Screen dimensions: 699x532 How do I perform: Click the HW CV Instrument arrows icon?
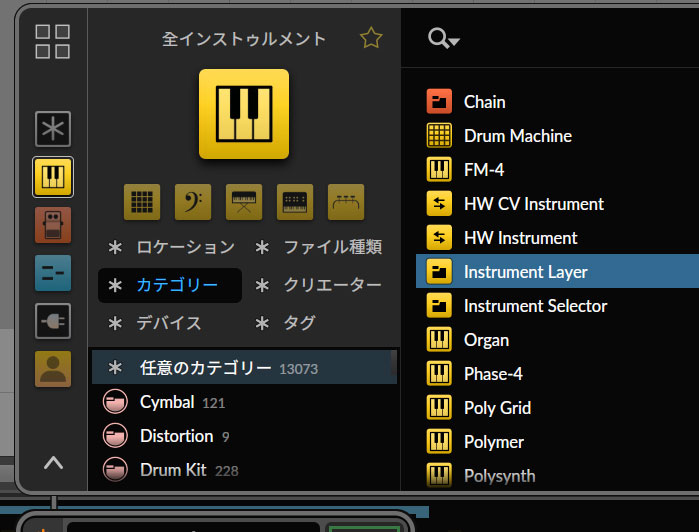(439, 204)
